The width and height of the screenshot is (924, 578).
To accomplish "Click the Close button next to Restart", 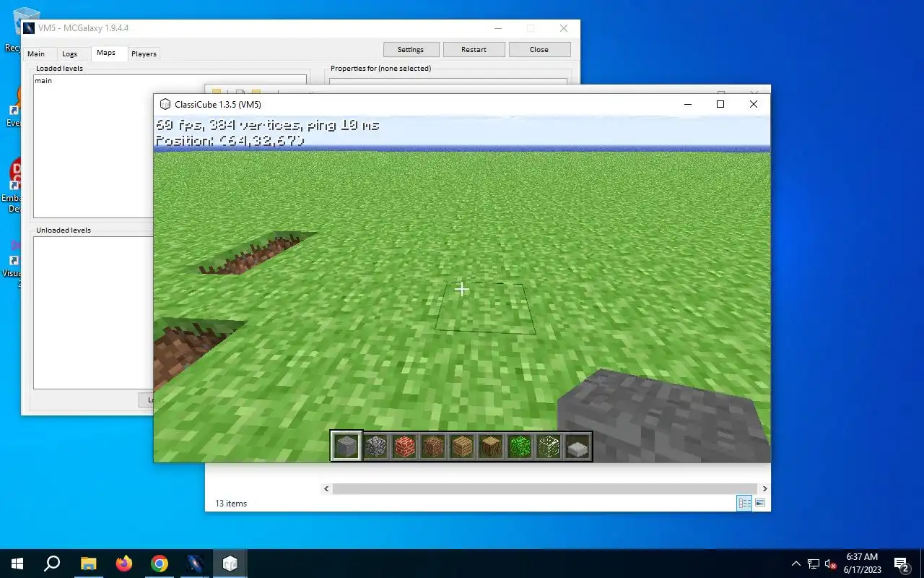I will point(539,50).
